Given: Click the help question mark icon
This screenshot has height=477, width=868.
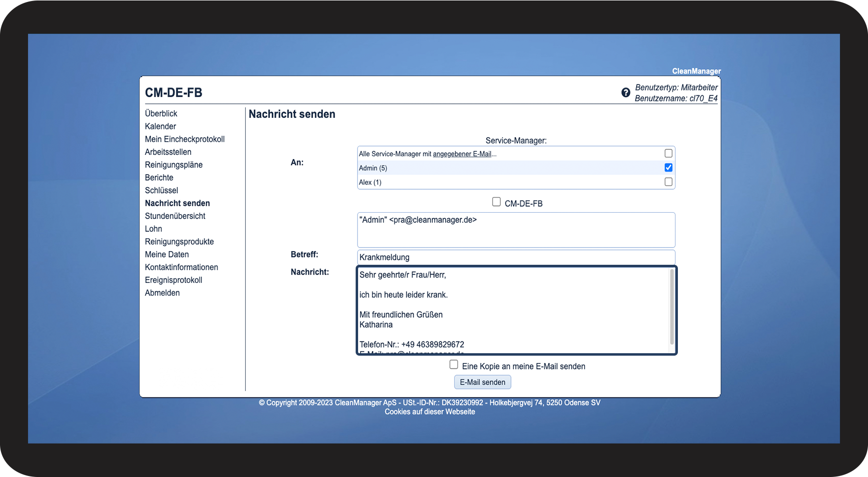Looking at the screenshot, I should coord(625,92).
